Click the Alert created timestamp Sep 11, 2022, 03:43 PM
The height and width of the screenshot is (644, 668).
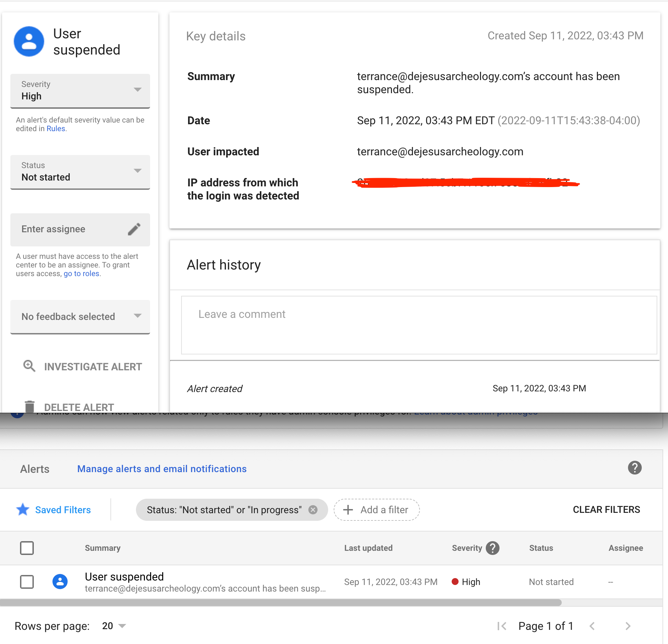(539, 388)
